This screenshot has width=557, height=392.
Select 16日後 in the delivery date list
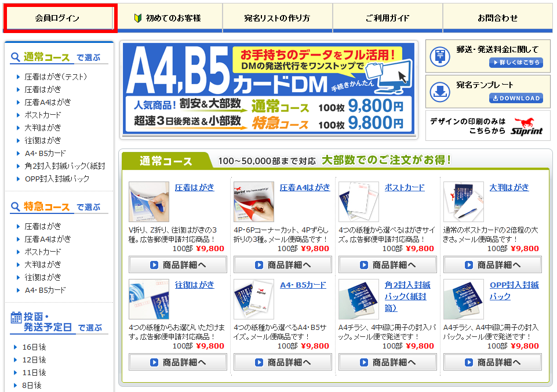[34, 347]
